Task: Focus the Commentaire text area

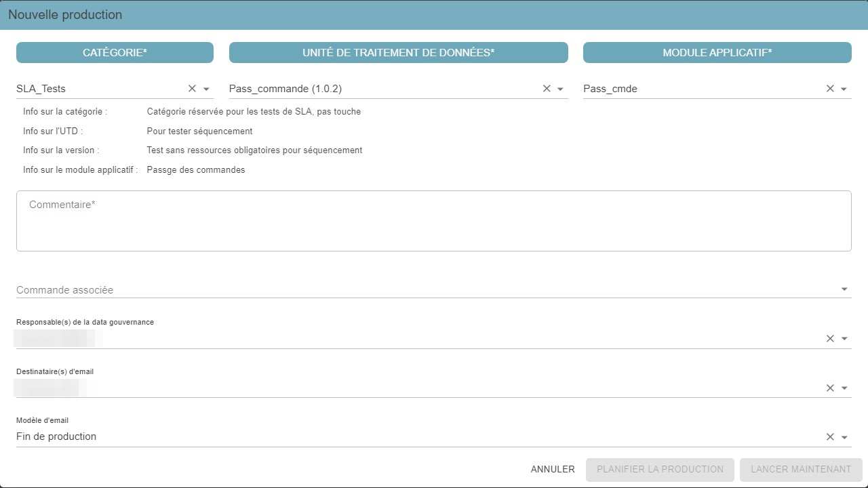Action: (434, 221)
